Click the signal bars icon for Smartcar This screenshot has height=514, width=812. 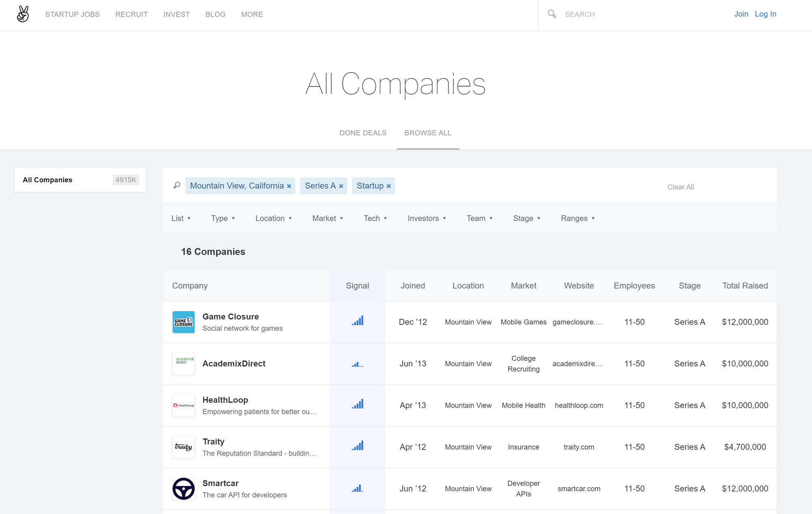(357, 488)
